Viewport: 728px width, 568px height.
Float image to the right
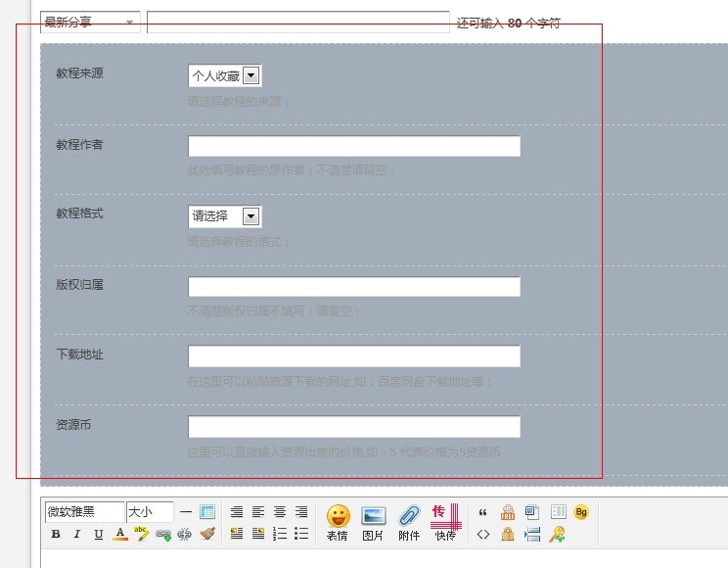point(258,534)
